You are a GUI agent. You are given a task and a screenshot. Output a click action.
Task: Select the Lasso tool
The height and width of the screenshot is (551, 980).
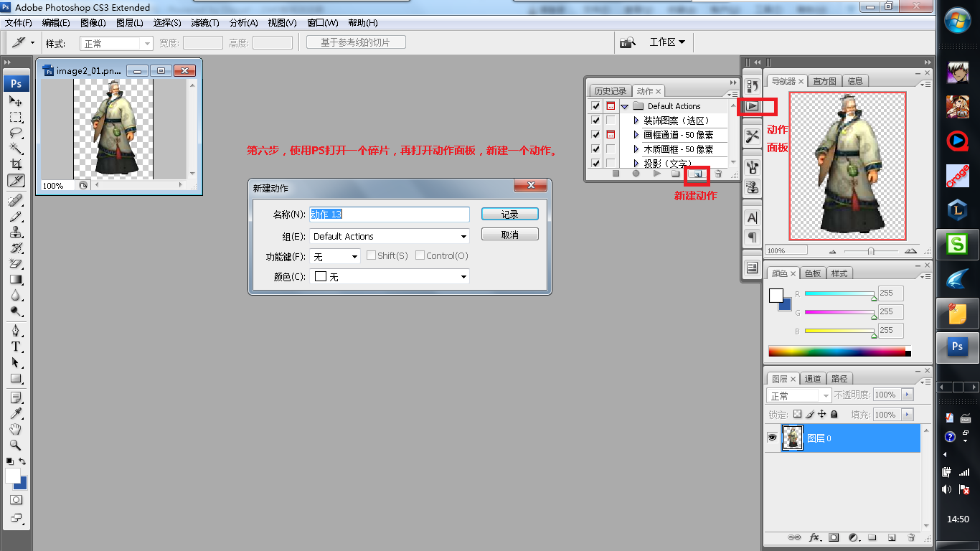[15, 133]
